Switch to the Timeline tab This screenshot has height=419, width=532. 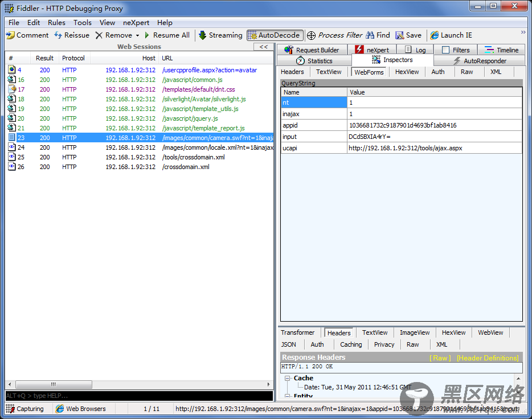[501, 50]
